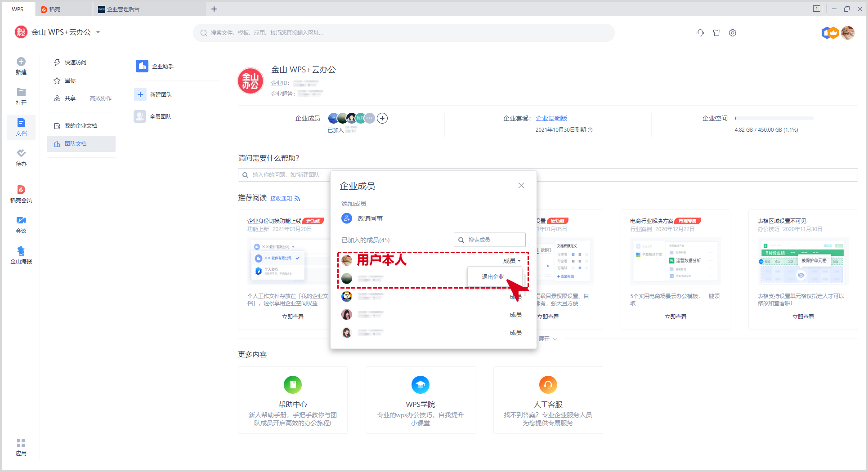Viewport: 868px width, 472px height.
Task: Click the customer service headset icon in header
Action: pyautogui.click(x=700, y=33)
